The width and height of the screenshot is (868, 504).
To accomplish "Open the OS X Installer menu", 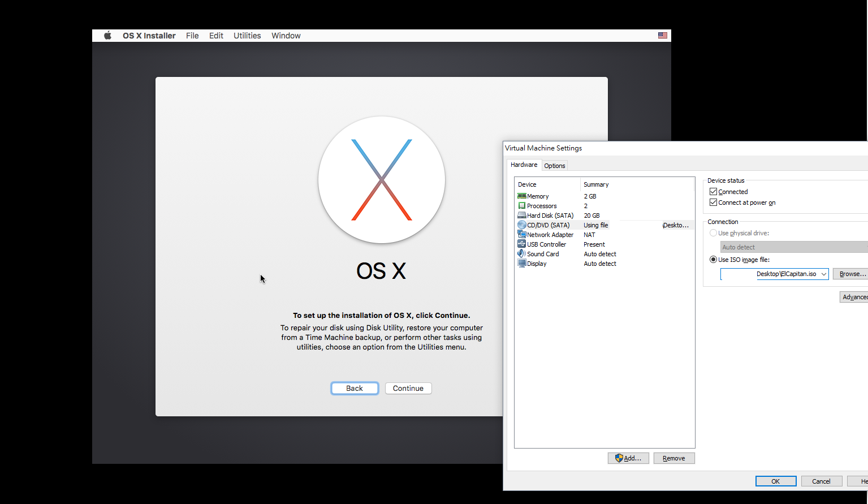I will [x=149, y=36].
